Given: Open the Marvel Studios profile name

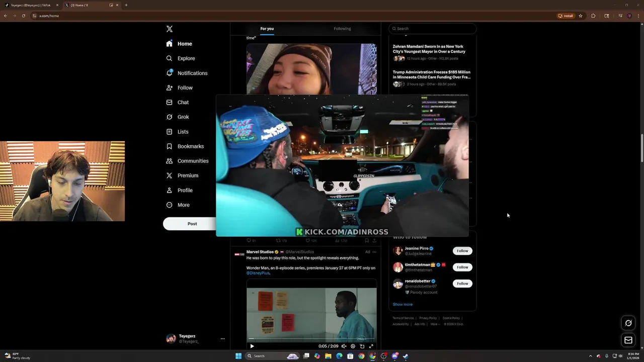Looking at the screenshot, I should [260, 252].
